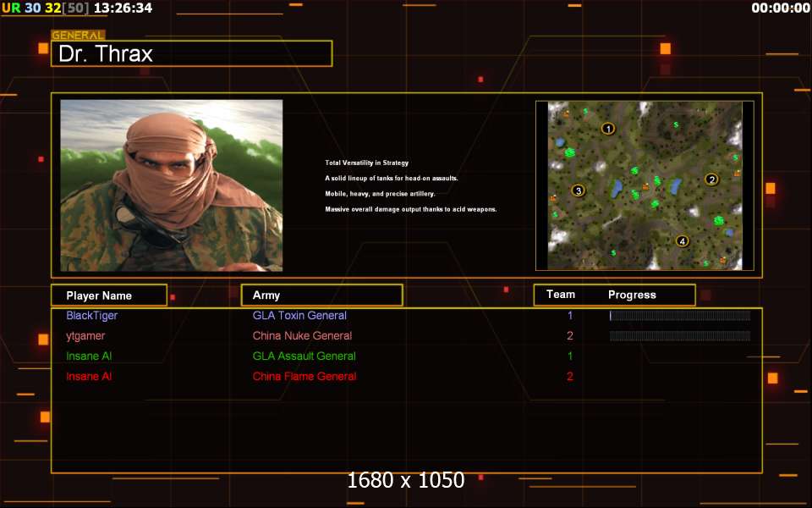Click ytgamer's team number 2

[x=570, y=336]
